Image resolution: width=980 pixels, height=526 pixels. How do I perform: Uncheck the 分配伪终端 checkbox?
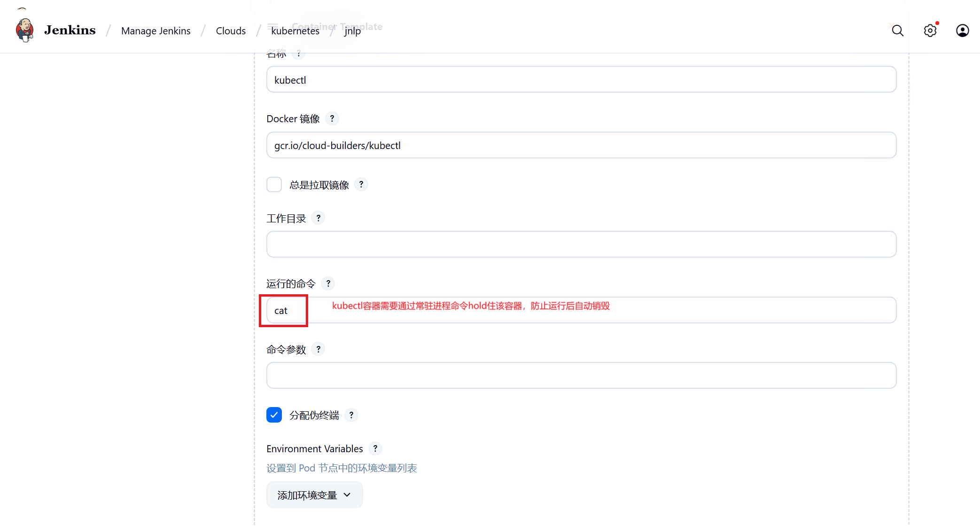click(x=274, y=415)
